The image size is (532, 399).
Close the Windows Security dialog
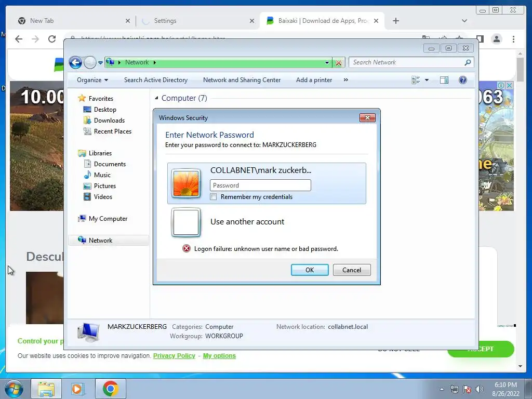point(367,118)
